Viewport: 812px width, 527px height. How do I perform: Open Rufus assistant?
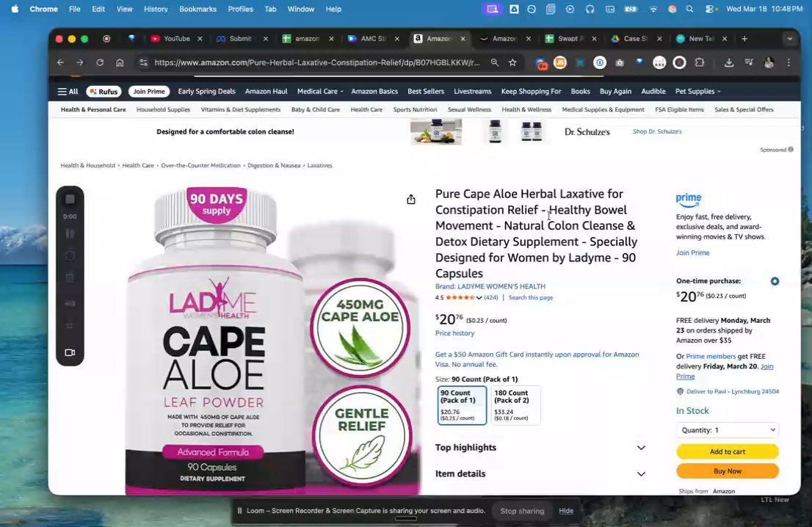tap(104, 92)
